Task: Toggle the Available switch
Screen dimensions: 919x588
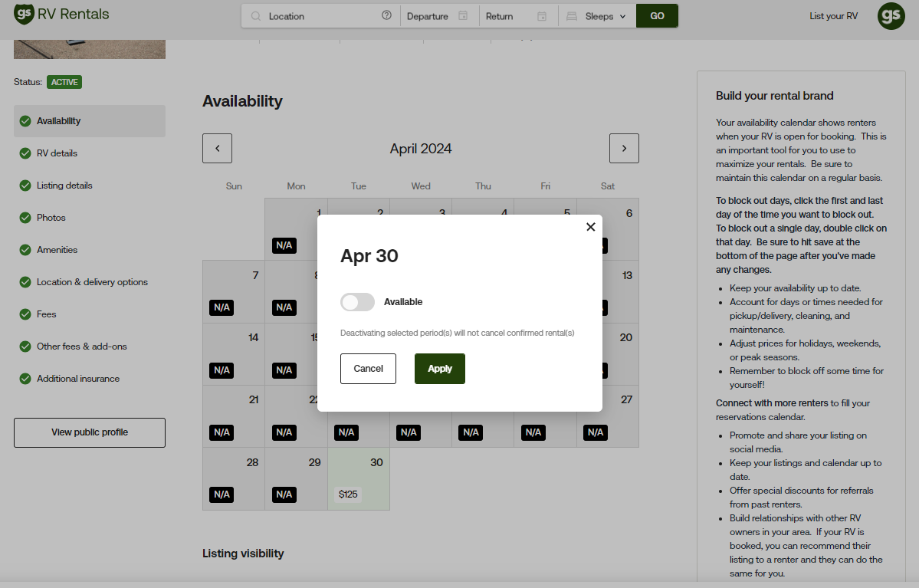Action: tap(357, 302)
